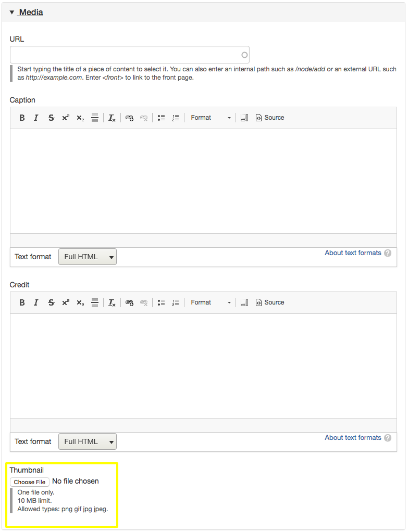
Task: Toggle Show Blocks in Caption editor toolbar
Action: [x=244, y=118]
